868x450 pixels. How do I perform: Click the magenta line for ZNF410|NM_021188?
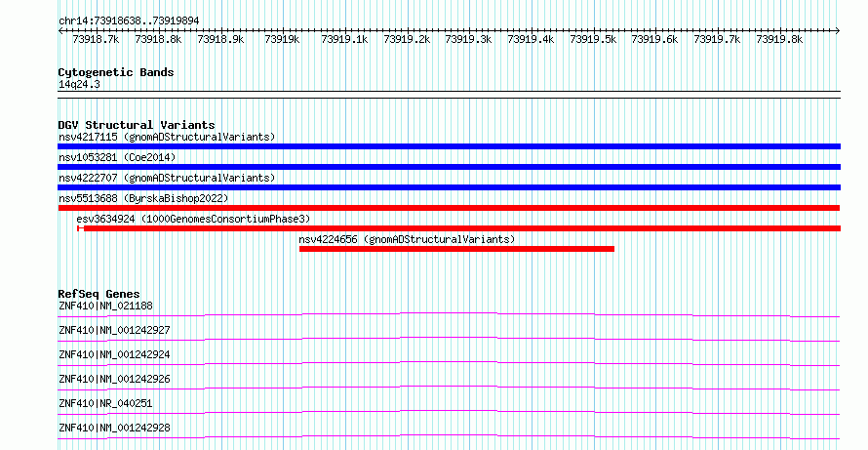click(449, 314)
